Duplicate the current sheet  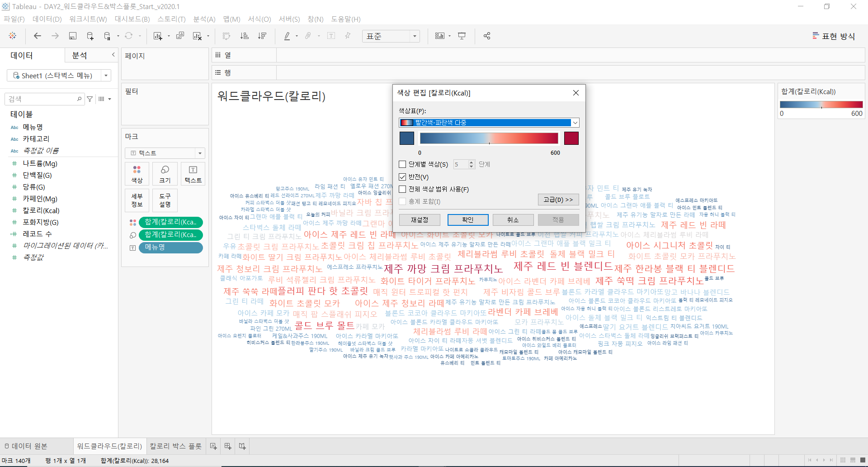coord(180,36)
